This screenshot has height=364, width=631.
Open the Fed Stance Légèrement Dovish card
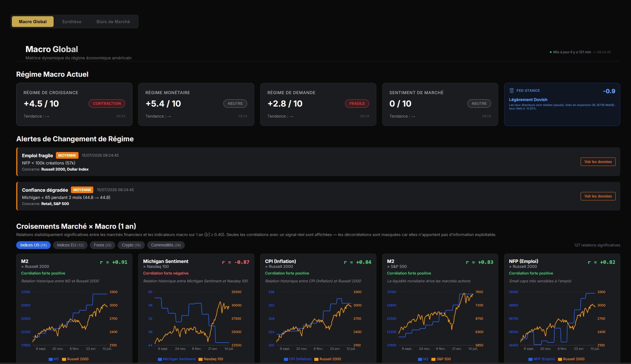pyautogui.click(x=562, y=105)
